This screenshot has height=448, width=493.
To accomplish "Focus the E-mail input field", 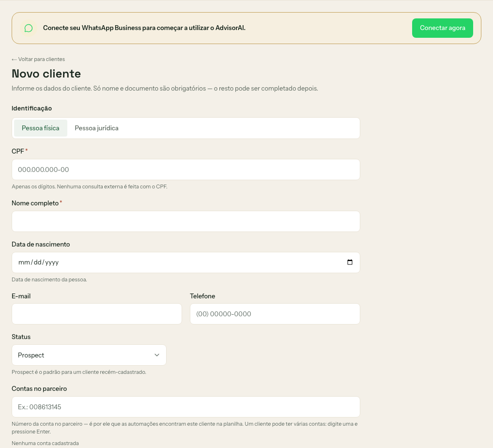I will (x=97, y=314).
